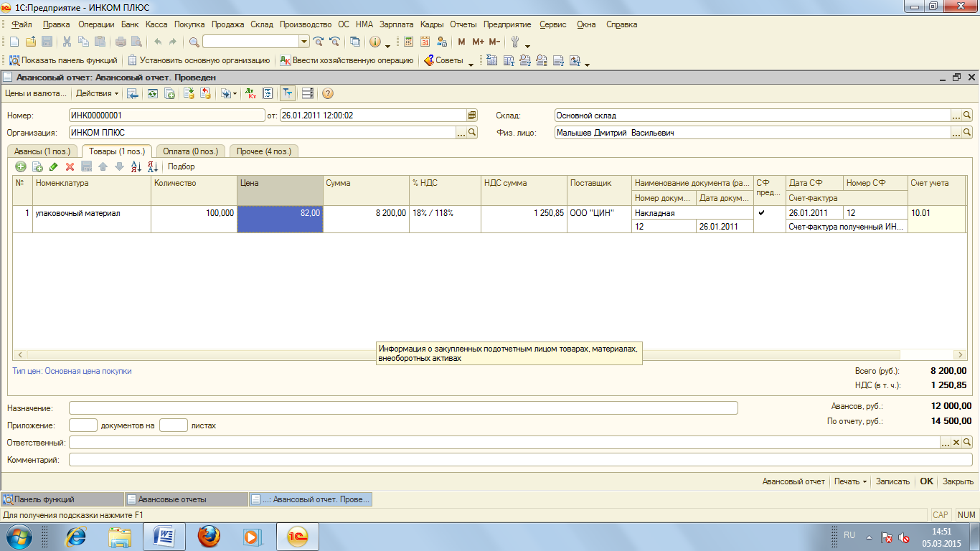Viewport: 980px width, 551px height.
Task: Delete row with red X icon
Action: [x=70, y=166]
